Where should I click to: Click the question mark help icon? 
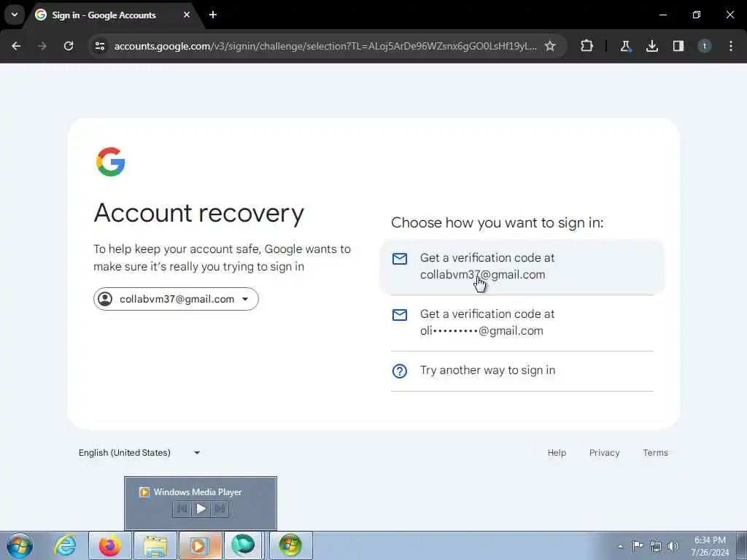click(x=400, y=371)
